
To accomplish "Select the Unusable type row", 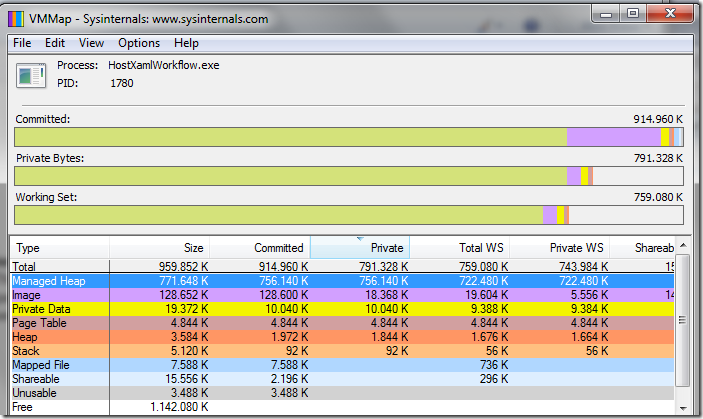I will [343, 393].
